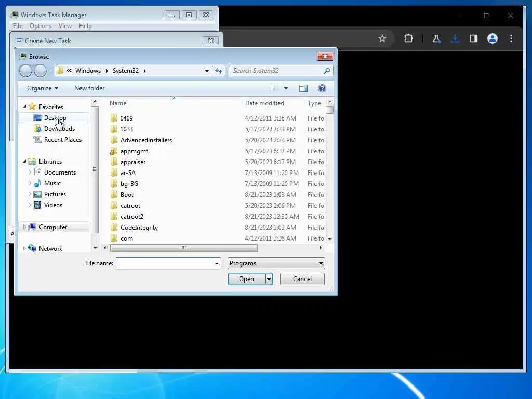Expand the Music library node
Screen dimensions: 532x399
point(30,183)
